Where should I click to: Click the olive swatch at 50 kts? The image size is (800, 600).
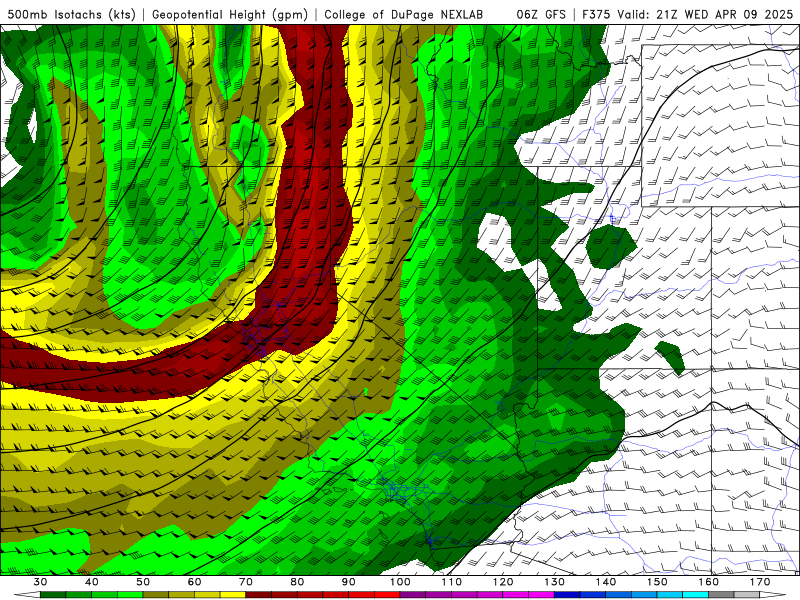(x=156, y=595)
